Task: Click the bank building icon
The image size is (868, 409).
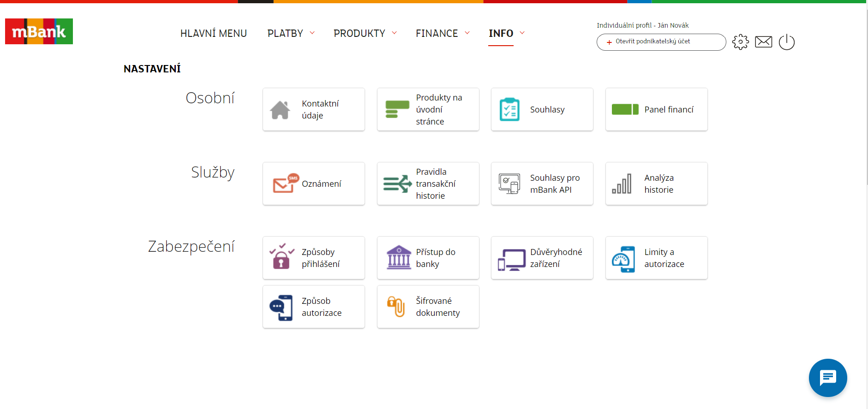Action: point(399,258)
